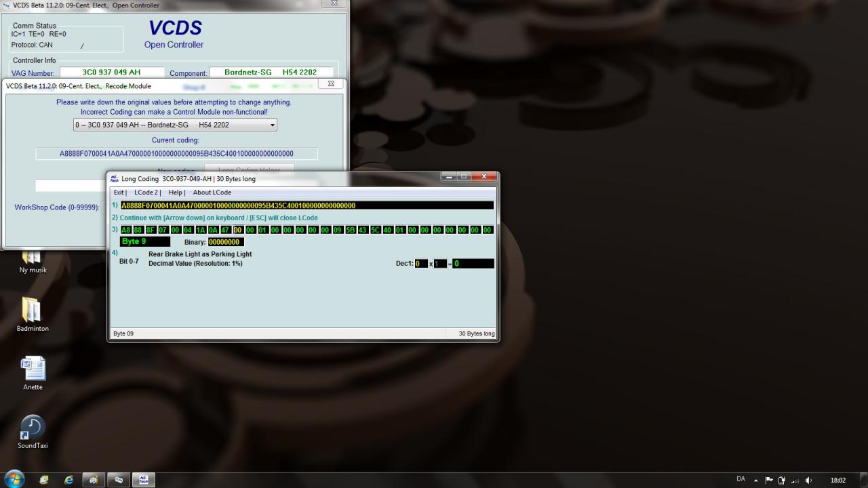The image size is (868, 488).
Task: Show hidden system tray icons
Action: tap(755, 481)
